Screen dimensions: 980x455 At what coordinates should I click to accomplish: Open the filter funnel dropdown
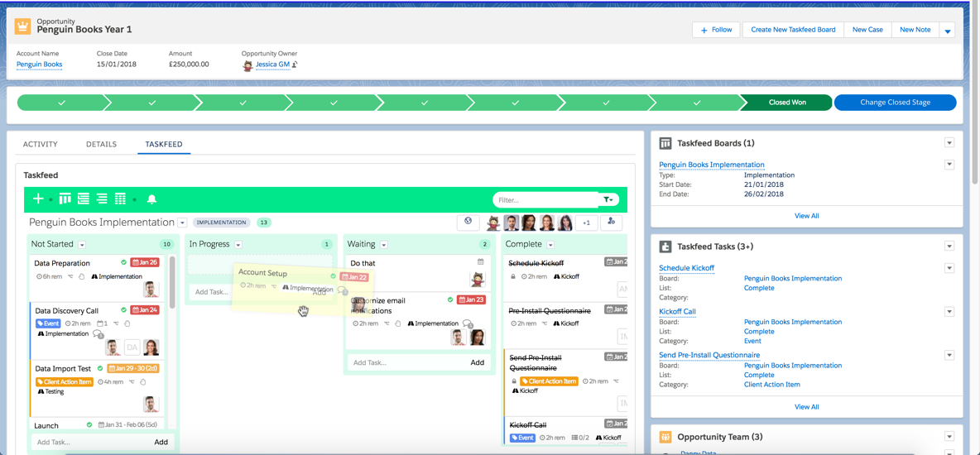coord(608,199)
